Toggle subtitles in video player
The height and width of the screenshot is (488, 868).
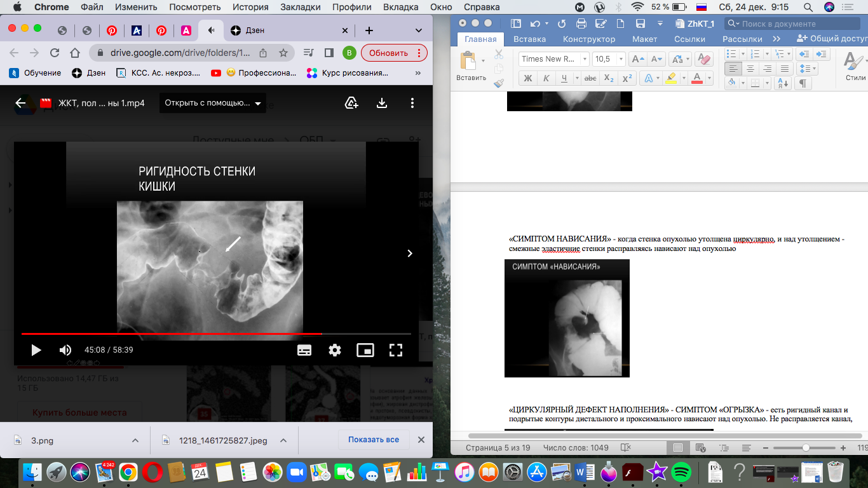point(304,350)
